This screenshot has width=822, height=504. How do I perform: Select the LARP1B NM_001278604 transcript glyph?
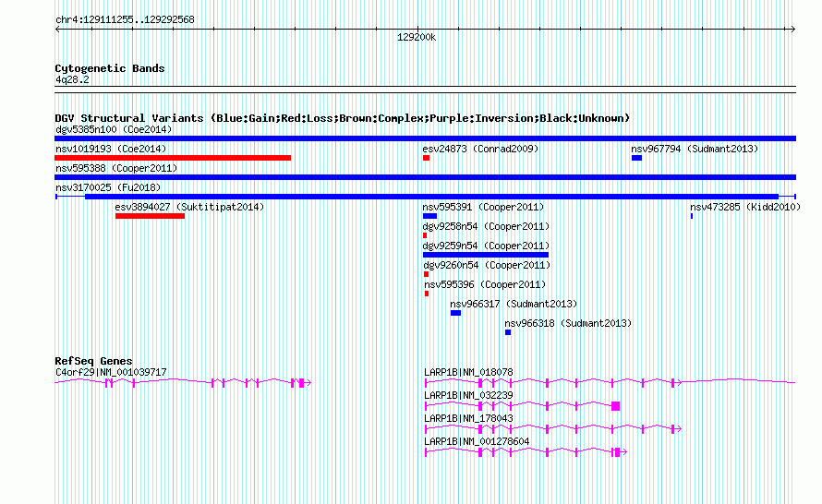tap(526, 452)
